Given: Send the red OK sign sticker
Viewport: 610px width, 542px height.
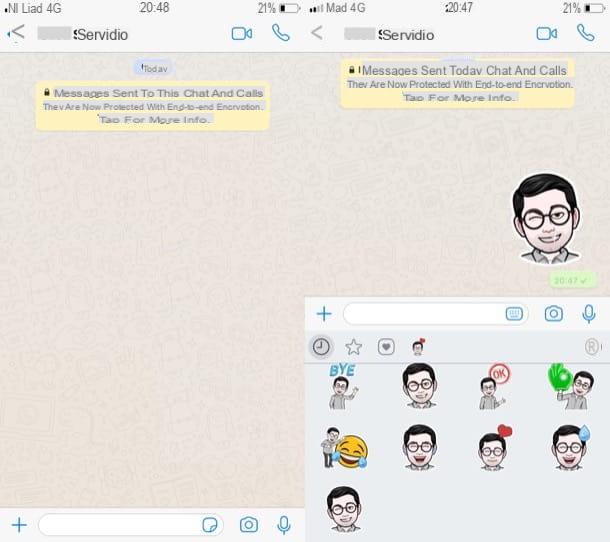Looking at the screenshot, I should [x=494, y=386].
